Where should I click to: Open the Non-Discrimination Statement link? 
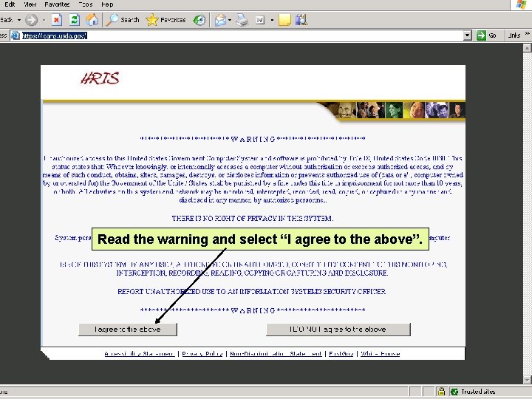pyautogui.click(x=276, y=353)
